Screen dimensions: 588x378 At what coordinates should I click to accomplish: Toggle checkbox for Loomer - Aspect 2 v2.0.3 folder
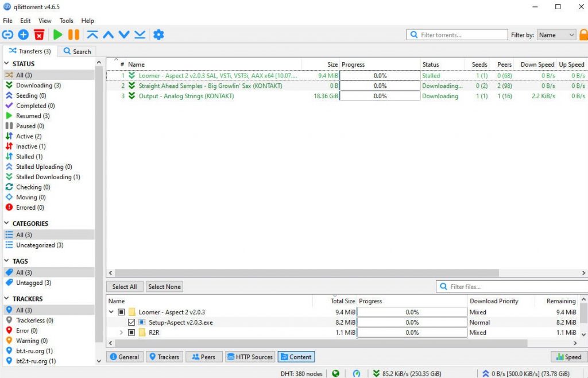coord(121,312)
